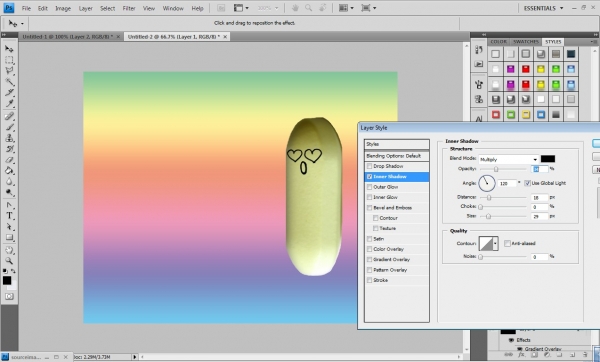Open the status bar info arrow

[135, 357]
